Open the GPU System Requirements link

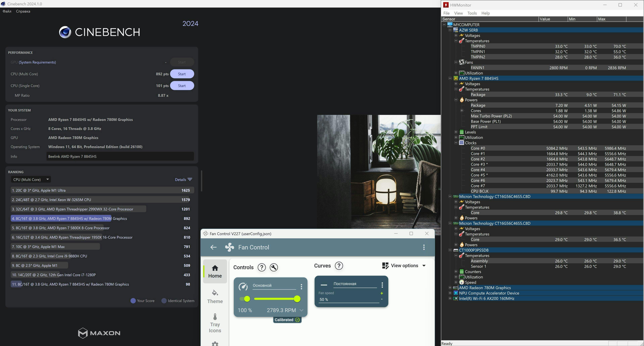[37, 62]
